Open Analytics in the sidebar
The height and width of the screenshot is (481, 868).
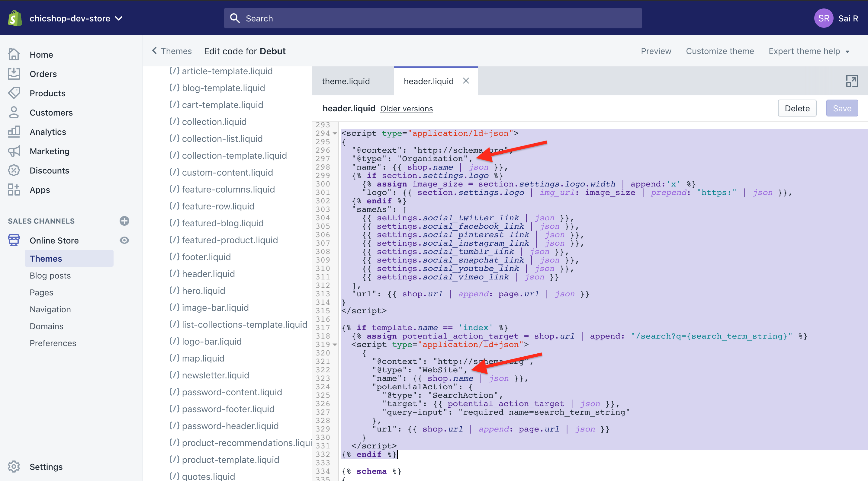point(48,132)
